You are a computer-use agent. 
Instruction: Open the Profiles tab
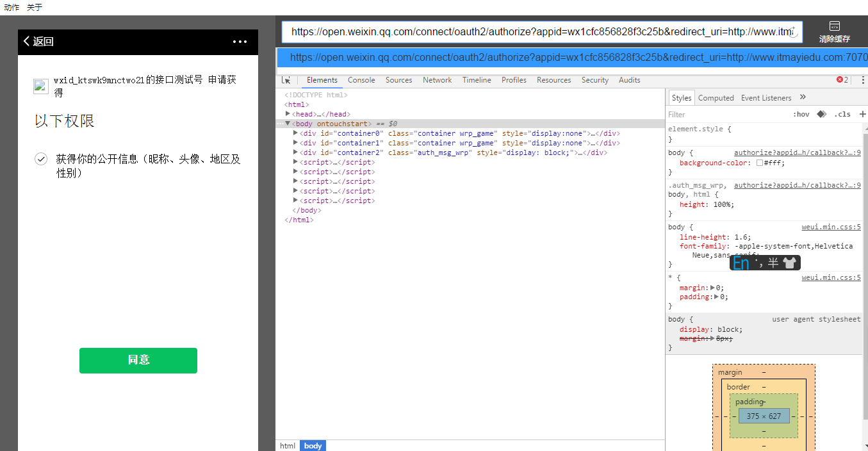(x=514, y=80)
